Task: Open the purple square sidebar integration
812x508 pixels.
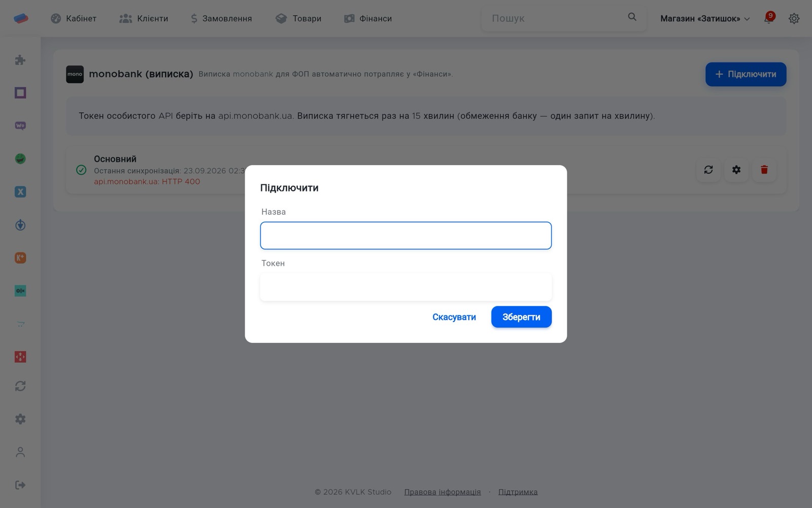Action: [x=20, y=93]
